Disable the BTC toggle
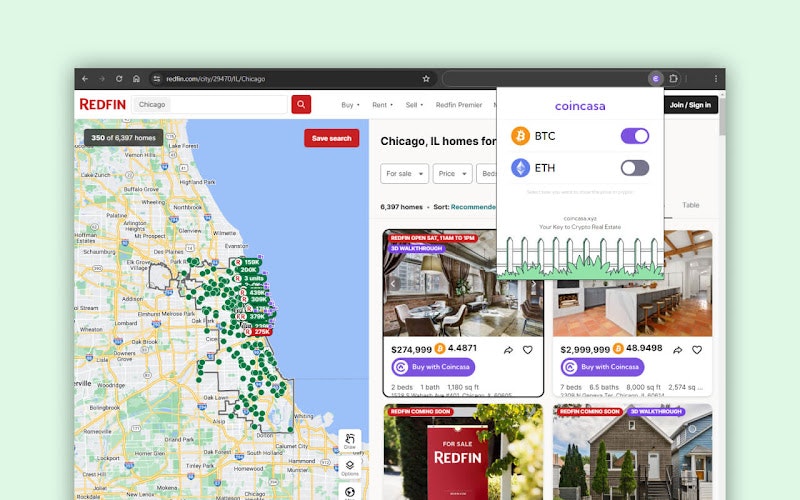 point(635,136)
